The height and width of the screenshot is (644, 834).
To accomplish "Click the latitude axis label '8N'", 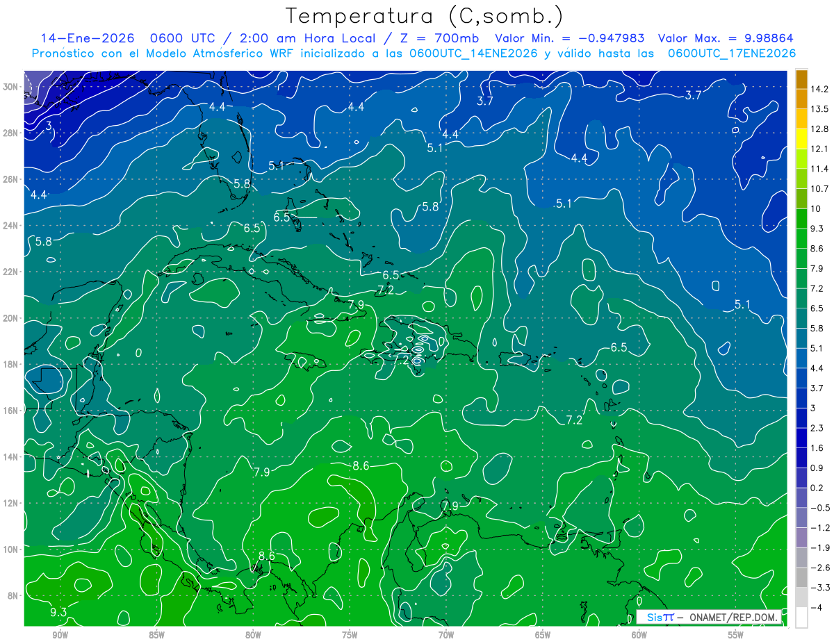I will point(14,595).
